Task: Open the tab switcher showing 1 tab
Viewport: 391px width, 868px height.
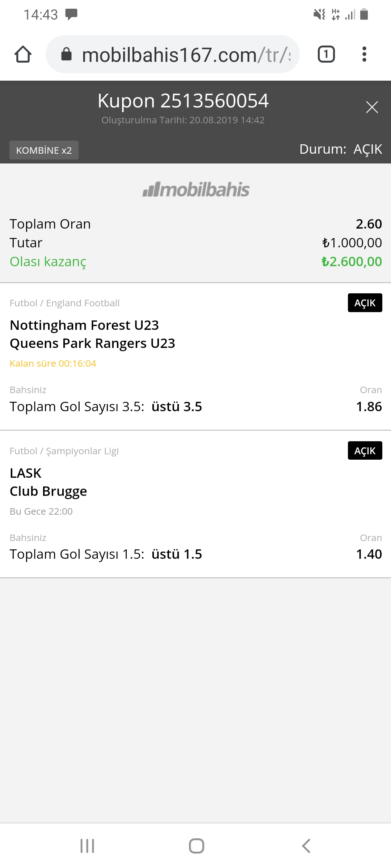Action: 326,54
